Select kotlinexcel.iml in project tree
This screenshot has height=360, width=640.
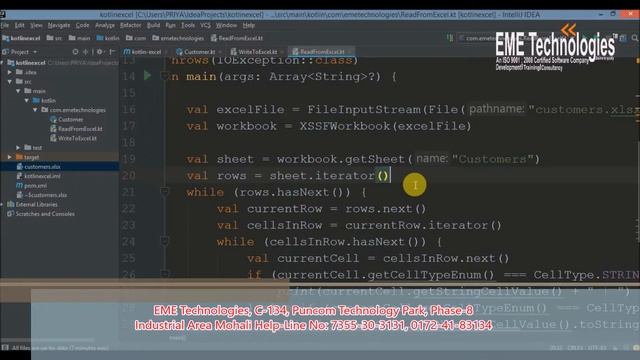pyautogui.click(x=38, y=176)
